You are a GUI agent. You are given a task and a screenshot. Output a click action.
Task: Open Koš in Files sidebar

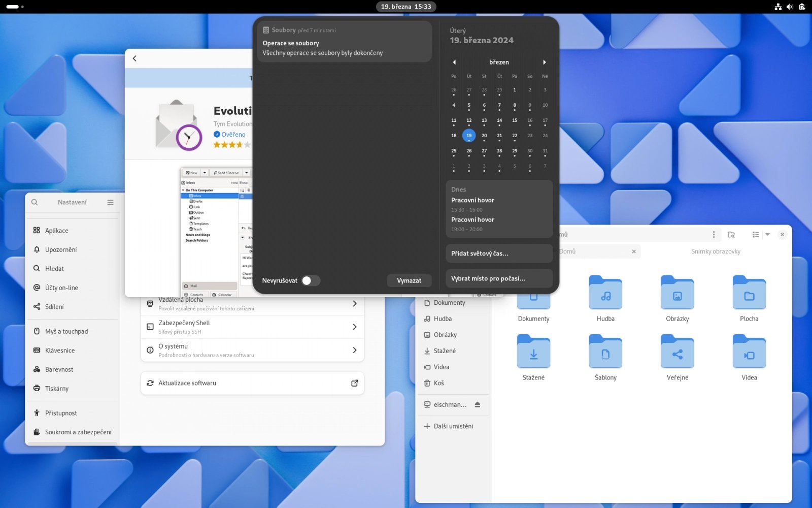[x=453, y=383]
